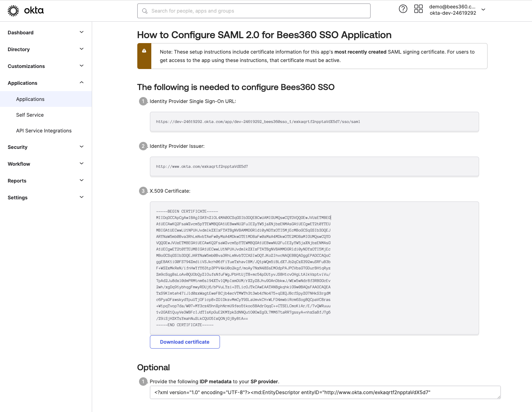Viewport: 532px width, 412px height.
Task: Expand the account menu chevron
Action: [483, 10]
